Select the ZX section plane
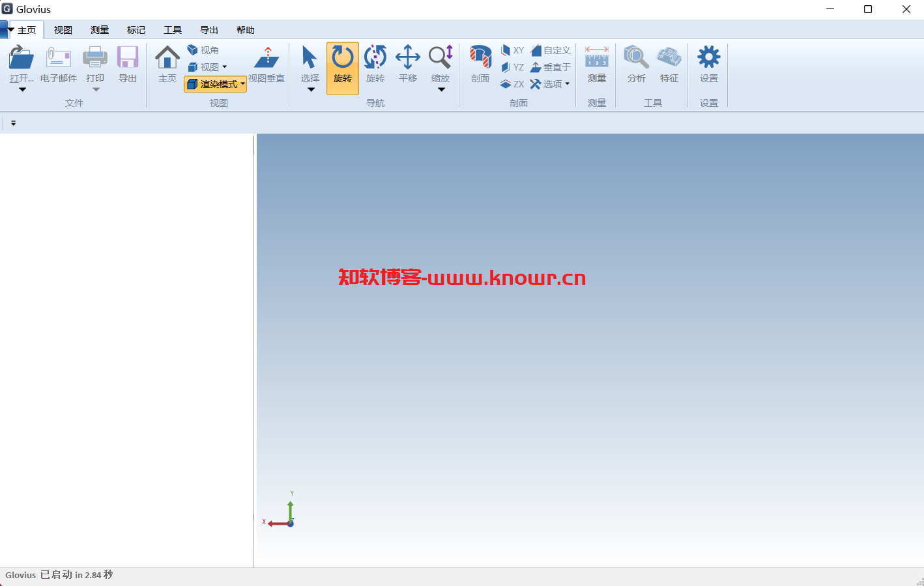 (512, 84)
